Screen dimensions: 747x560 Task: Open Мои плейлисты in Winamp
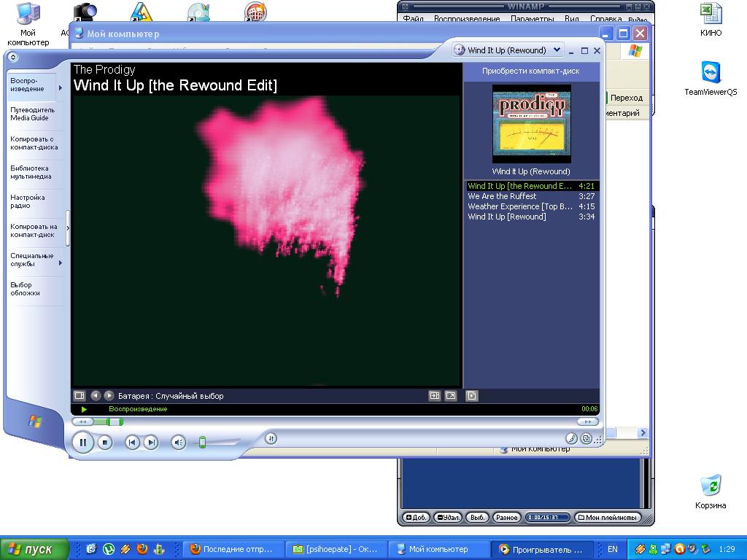tap(608, 517)
